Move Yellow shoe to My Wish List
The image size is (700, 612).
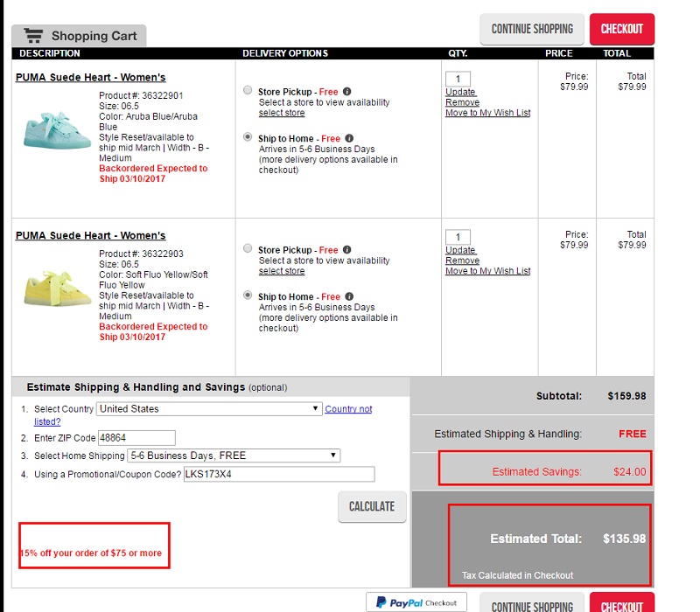click(x=488, y=270)
